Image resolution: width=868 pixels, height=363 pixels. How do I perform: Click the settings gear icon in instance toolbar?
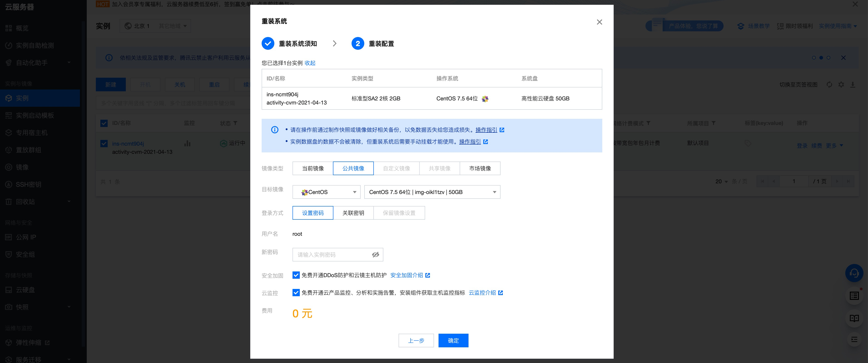(x=841, y=85)
